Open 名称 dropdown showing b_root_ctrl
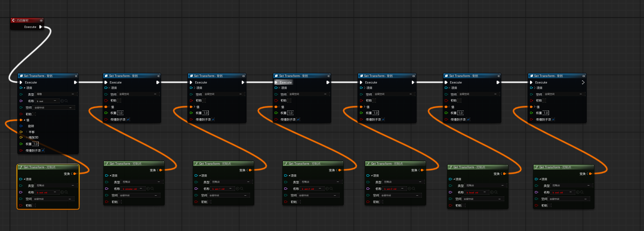This screenshot has height=231, width=644. point(48,192)
